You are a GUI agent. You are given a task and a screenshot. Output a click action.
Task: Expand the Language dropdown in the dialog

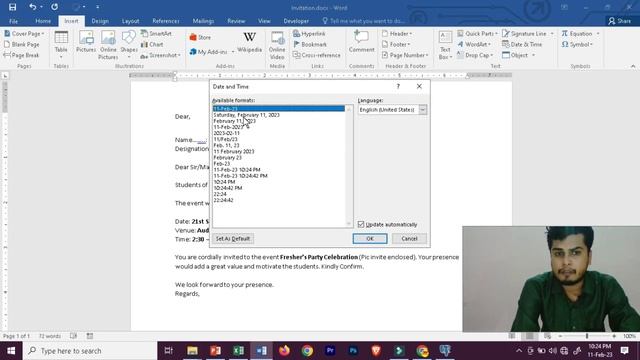pyautogui.click(x=423, y=109)
